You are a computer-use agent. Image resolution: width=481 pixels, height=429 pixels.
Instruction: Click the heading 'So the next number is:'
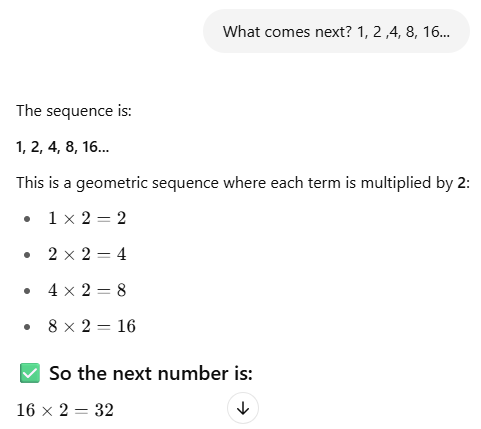click(x=151, y=373)
